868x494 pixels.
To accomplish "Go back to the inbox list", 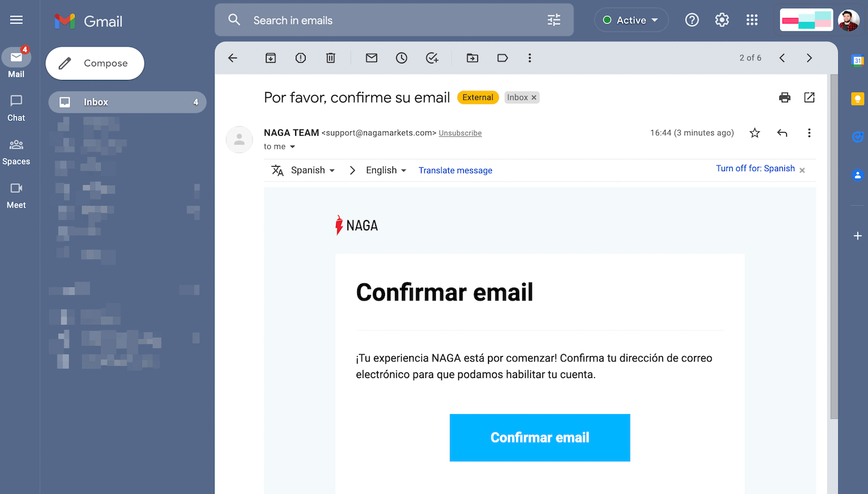I will (x=232, y=58).
